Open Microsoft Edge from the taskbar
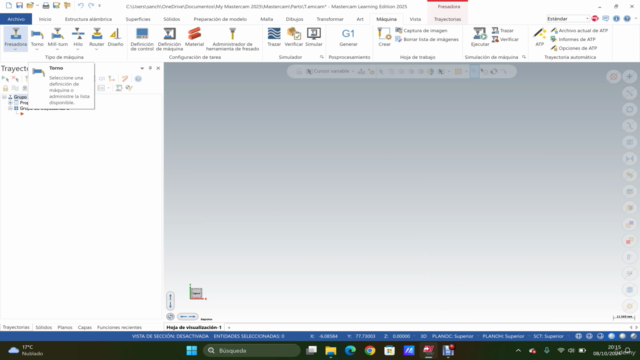This screenshot has height=360, width=640. point(350,350)
